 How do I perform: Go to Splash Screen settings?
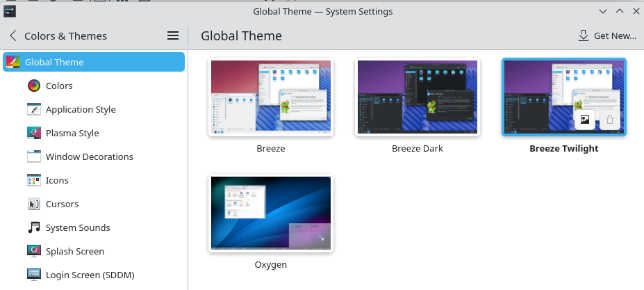(94, 251)
